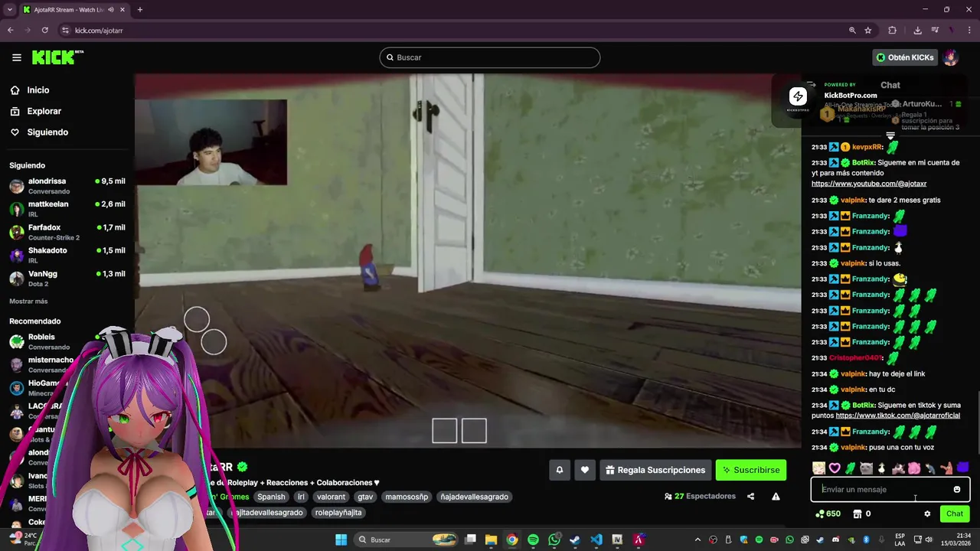Viewport: 980px width, 551px height.
Task: Click the 650 channel points icon
Action: click(x=828, y=514)
